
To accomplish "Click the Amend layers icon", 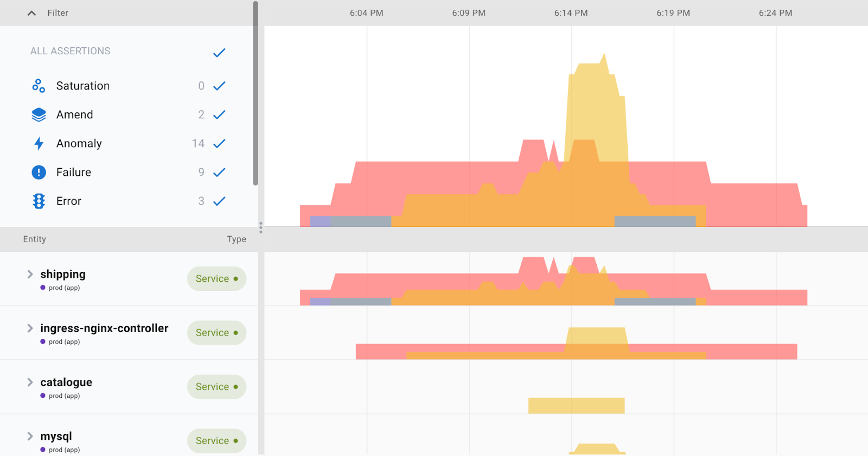I will point(39,115).
